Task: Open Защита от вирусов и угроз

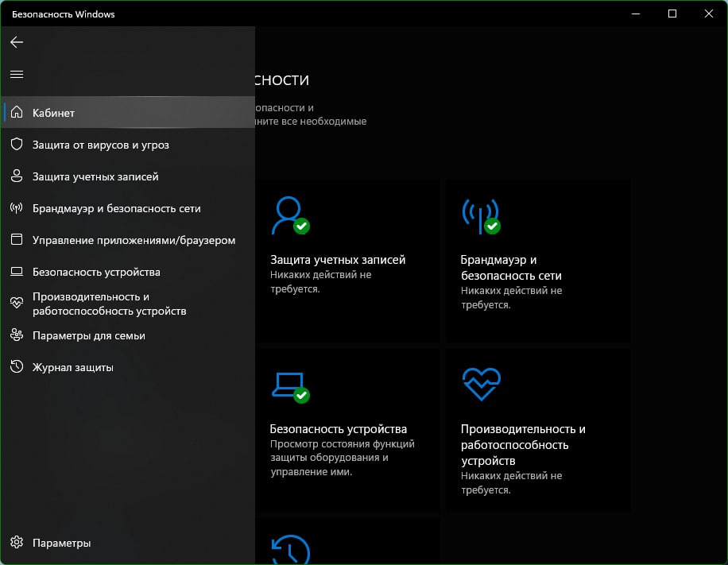Action: [128, 145]
